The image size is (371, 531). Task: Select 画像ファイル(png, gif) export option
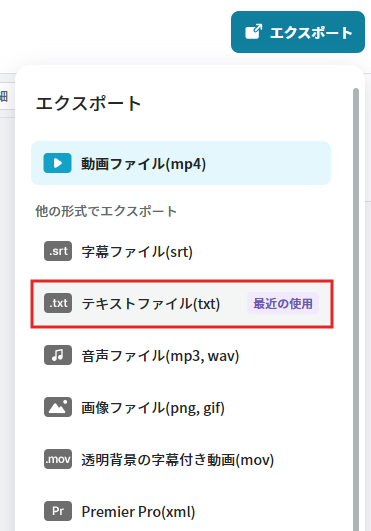tap(181, 407)
